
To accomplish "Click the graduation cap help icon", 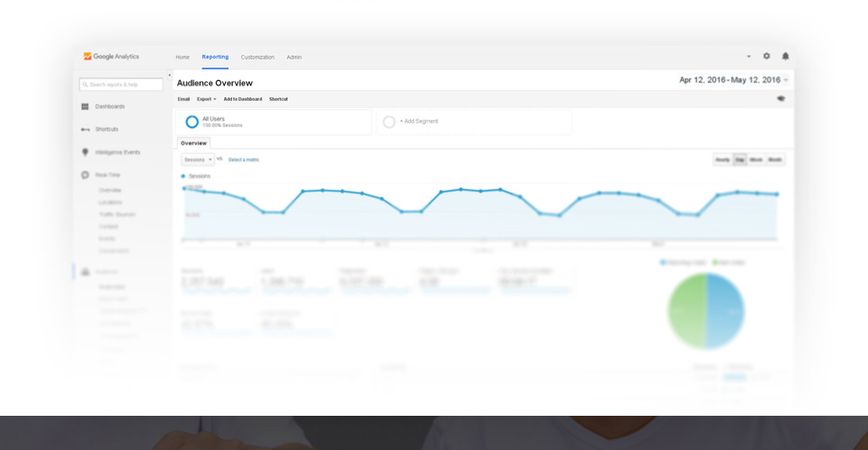I will (x=781, y=99).
